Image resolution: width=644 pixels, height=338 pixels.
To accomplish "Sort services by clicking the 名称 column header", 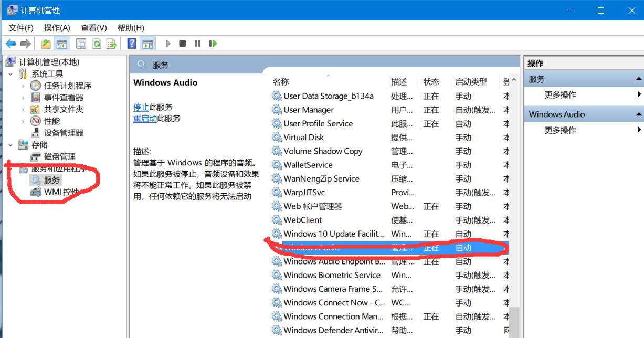I will click(281, 81).
